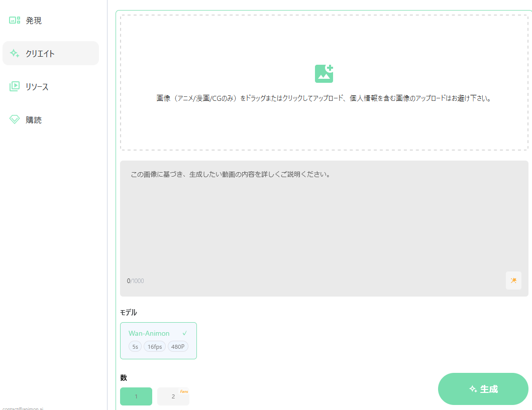The image size is (532, 410).
Task: Click the リソース video library icon
Action: [15, 86]
